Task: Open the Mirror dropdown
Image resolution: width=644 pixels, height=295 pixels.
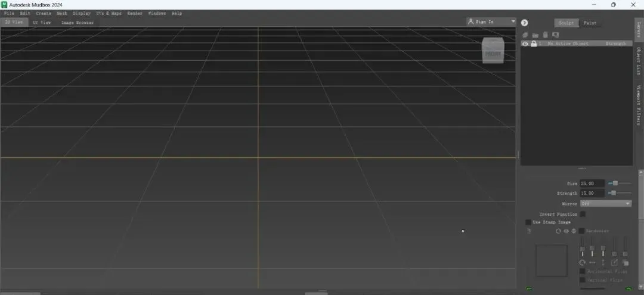Action: point(606,203)
